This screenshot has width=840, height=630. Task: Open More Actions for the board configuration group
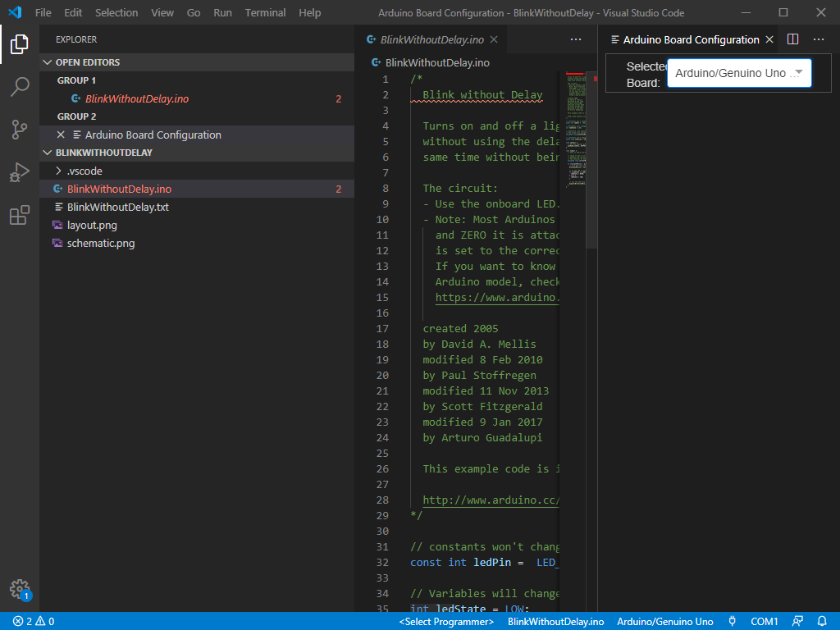pyautogui.click(x=819, y=39)
